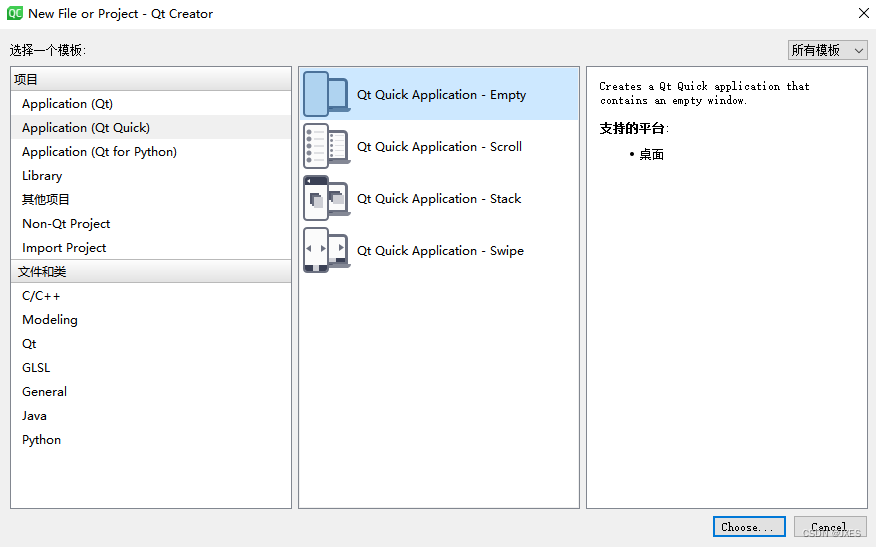The width and height of the screenshot is (876, 547).
Task: Click the Qt Quick Application Swipe template icon
Action: [327, 250]
